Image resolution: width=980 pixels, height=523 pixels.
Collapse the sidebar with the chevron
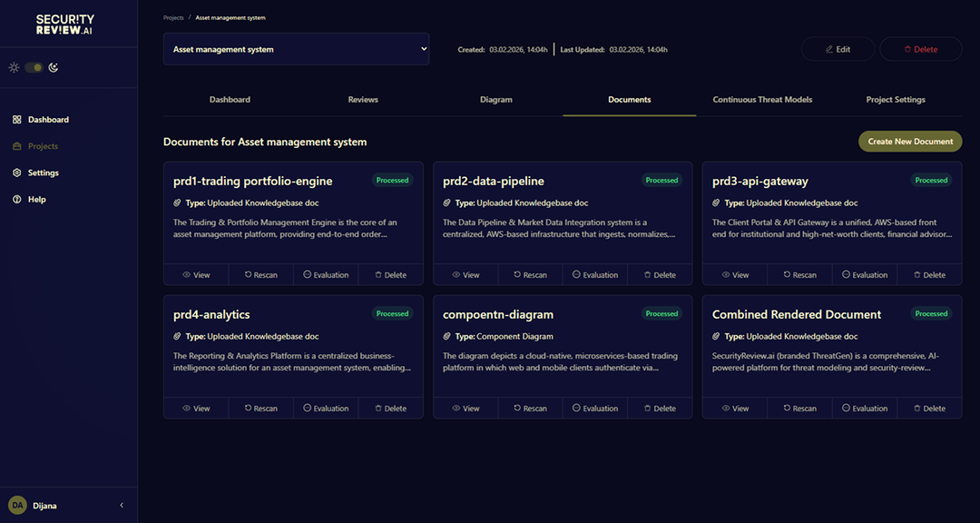pyautogui.click(x=122, y=505)
